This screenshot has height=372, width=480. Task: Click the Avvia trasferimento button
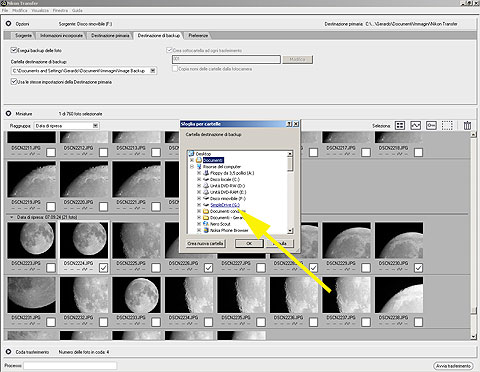pyautogui.click(x=453, y=366)
